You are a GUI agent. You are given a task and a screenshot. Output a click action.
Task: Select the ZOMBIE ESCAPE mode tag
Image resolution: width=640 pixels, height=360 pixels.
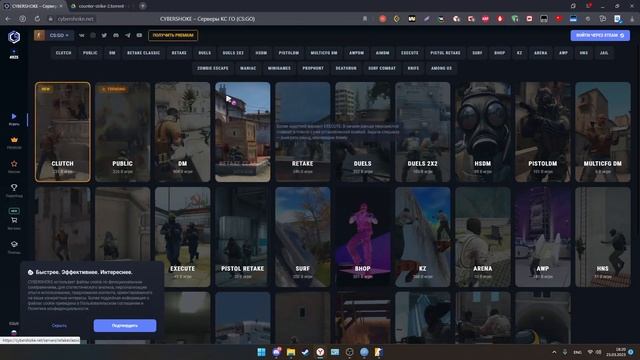(x=213, y=68)
